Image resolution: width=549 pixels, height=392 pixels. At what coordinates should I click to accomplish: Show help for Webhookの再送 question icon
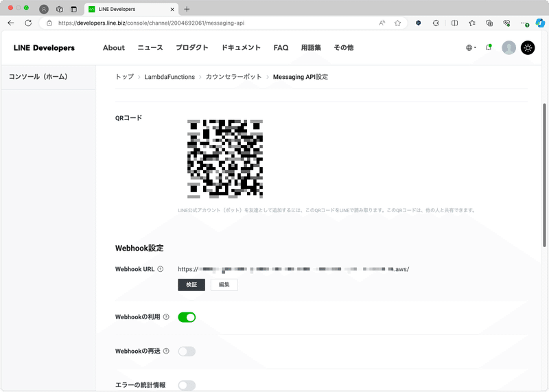pos(166,351)
